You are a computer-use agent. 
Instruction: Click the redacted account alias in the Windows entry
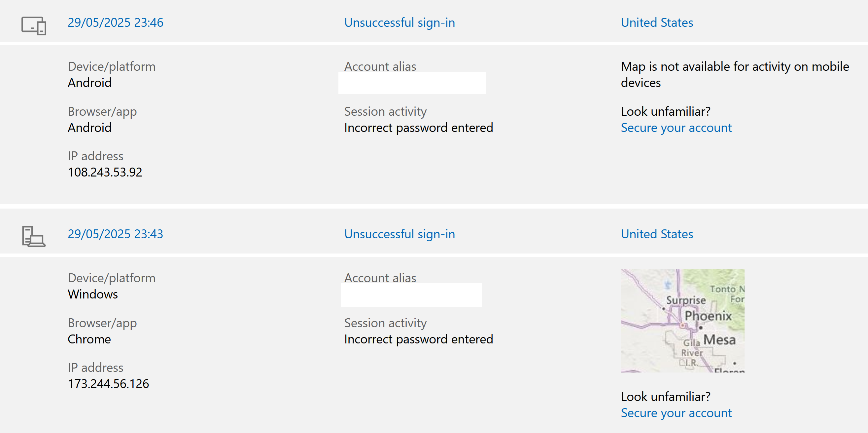[x=411, y=295]
